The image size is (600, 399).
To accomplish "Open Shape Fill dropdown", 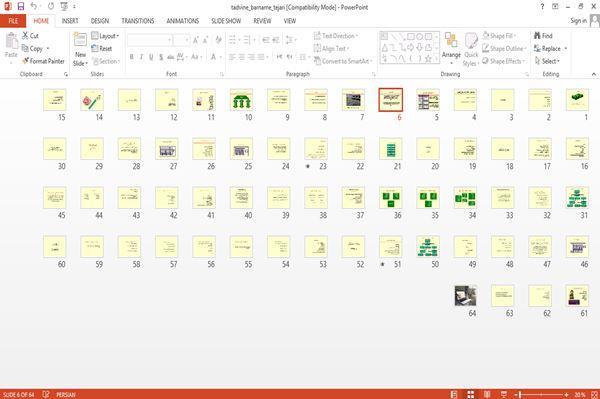I will coord(499,36).
